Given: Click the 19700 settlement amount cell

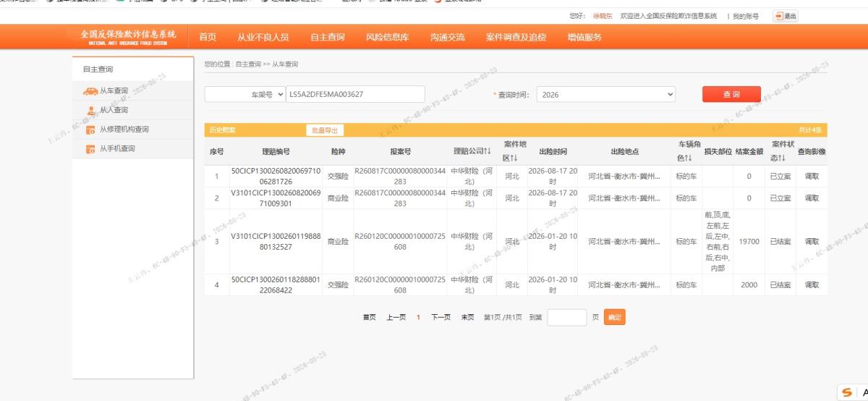Looking at the screenshot, I should [749, 242].
